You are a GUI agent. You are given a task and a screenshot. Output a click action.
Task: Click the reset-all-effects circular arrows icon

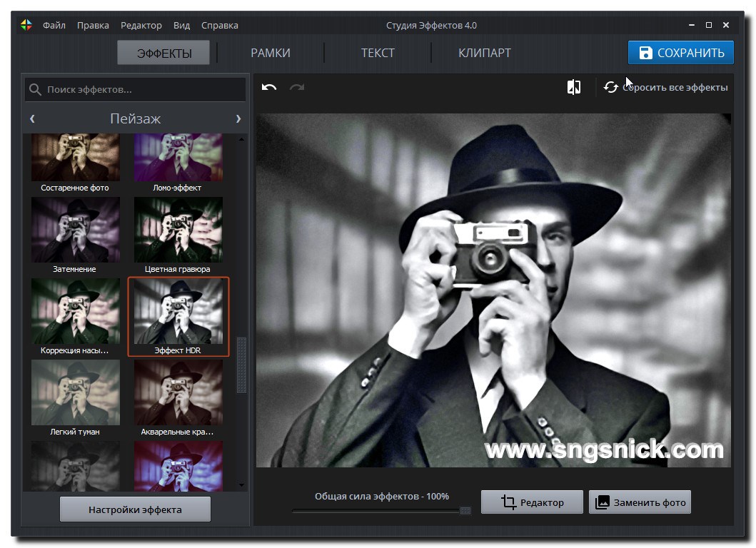click(611, 87)
